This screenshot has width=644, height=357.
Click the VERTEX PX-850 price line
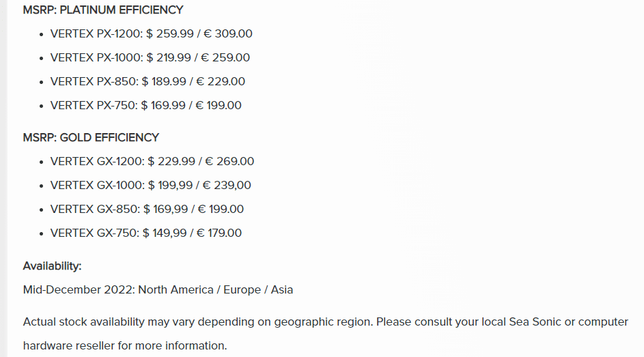(x=148, y=81)
